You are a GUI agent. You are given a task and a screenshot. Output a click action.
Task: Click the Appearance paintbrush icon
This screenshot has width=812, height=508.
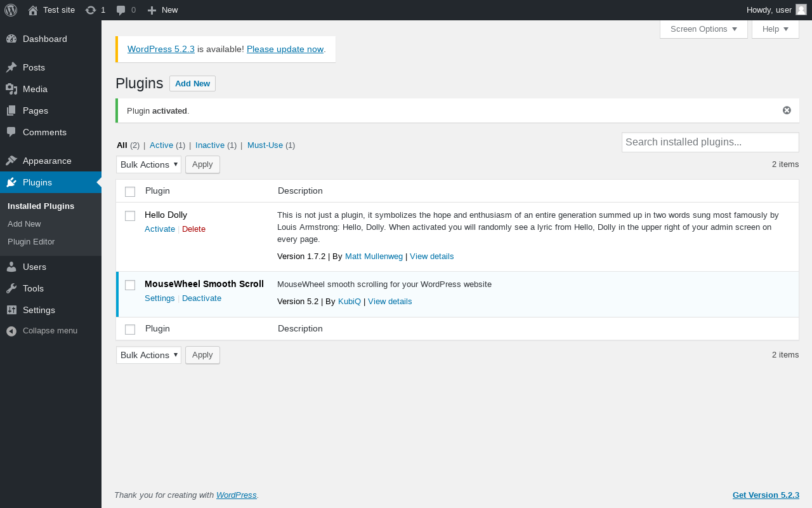(11, 161)
